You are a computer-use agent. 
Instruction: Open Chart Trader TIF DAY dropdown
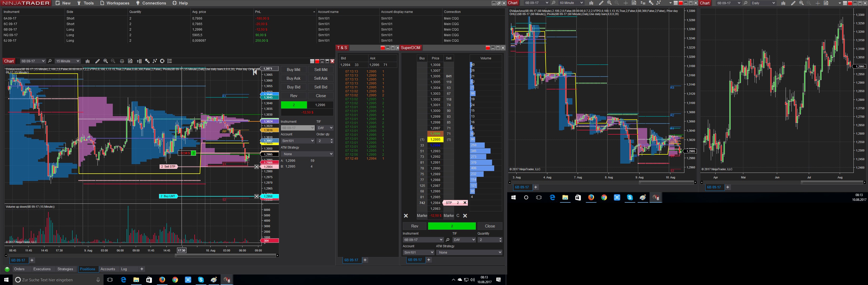click(x=325, y=128)
